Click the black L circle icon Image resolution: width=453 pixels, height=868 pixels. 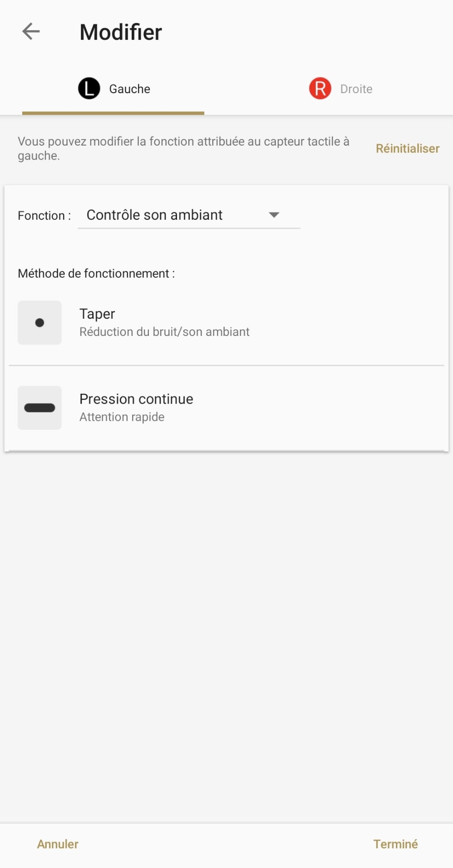(89, 88)
